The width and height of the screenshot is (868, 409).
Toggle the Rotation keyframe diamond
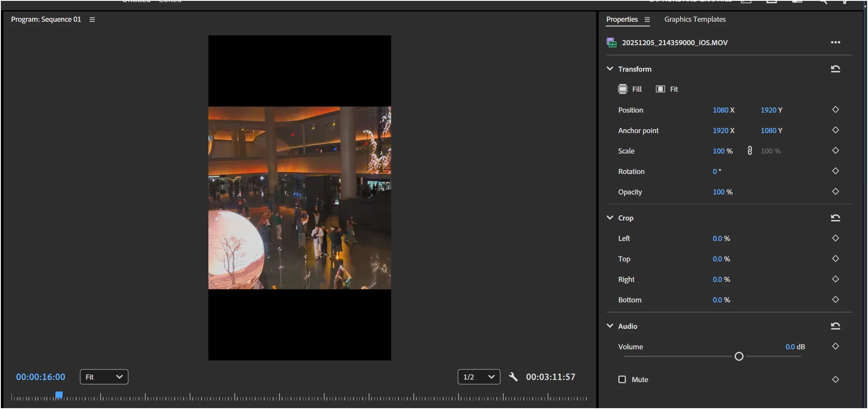point(835,171)
